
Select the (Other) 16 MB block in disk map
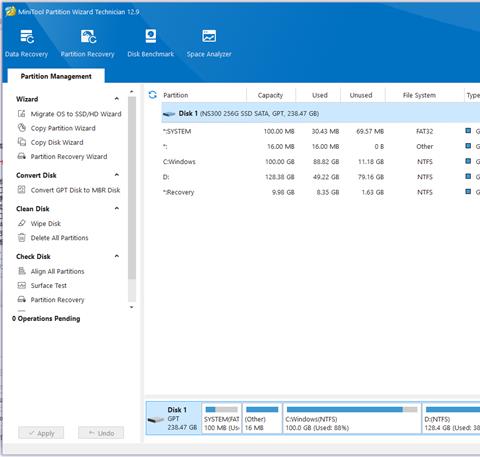[262, 418]
